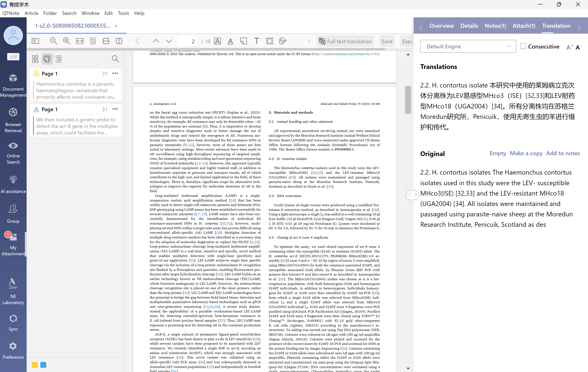Select the area screenshot tool
This screenshot has width=588, height=372.
[x=269, y=41]
